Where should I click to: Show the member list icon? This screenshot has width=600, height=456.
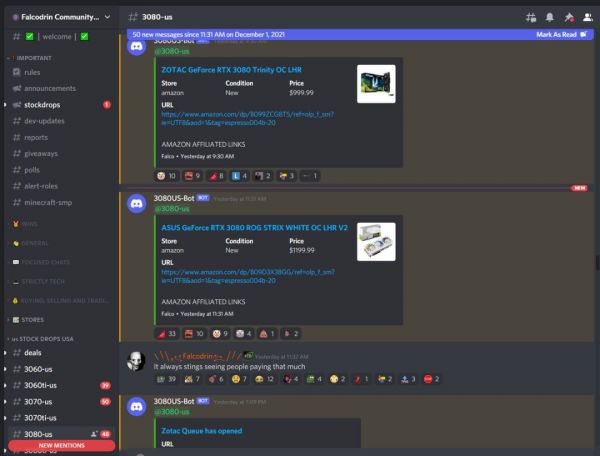pyautogui.click(x=588, y=17)
